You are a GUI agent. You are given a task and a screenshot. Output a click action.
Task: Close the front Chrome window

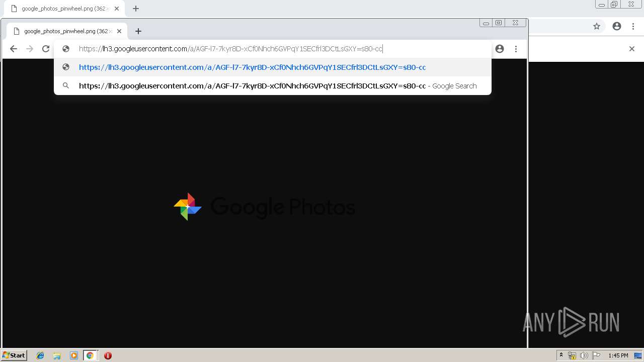coord(516,23)
